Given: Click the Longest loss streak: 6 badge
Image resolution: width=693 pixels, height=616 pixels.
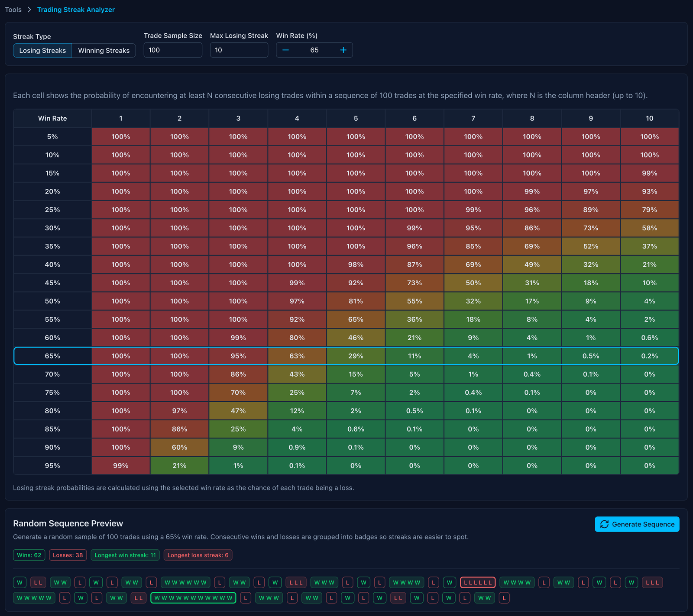Looking at the screenshot, I should coord(198,555).
